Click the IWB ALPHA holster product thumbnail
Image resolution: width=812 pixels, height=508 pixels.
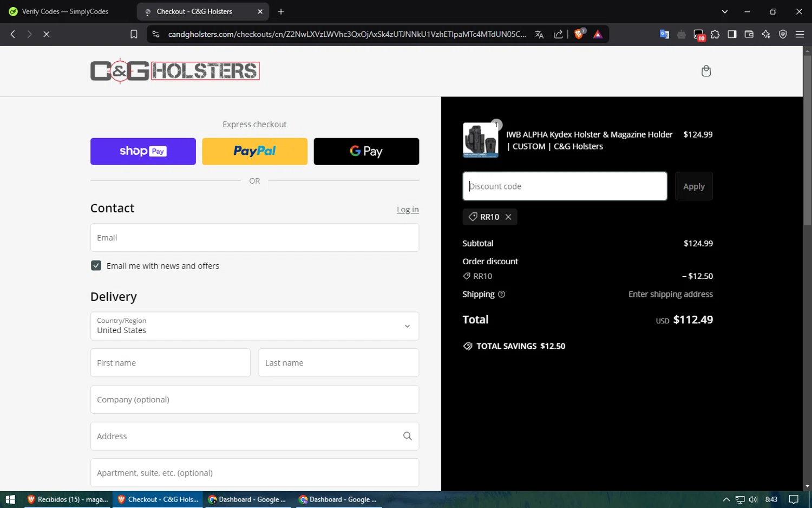click(x=481, y=140)
